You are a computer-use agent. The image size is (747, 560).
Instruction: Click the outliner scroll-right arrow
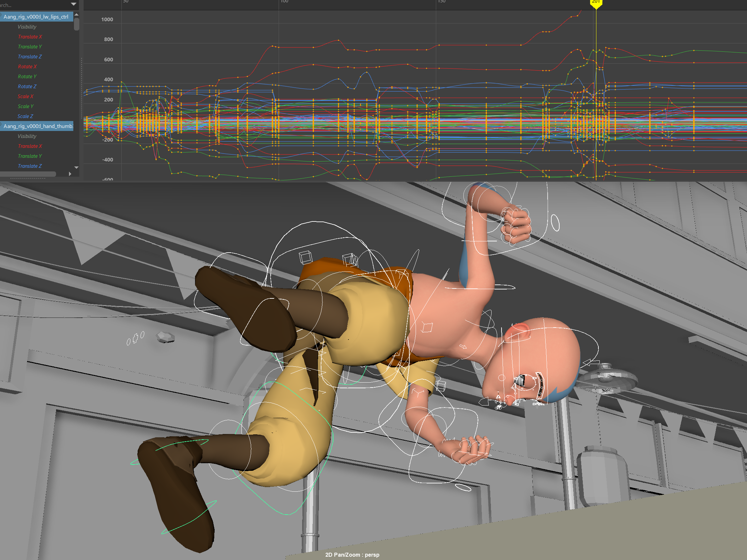pos(70,174)
